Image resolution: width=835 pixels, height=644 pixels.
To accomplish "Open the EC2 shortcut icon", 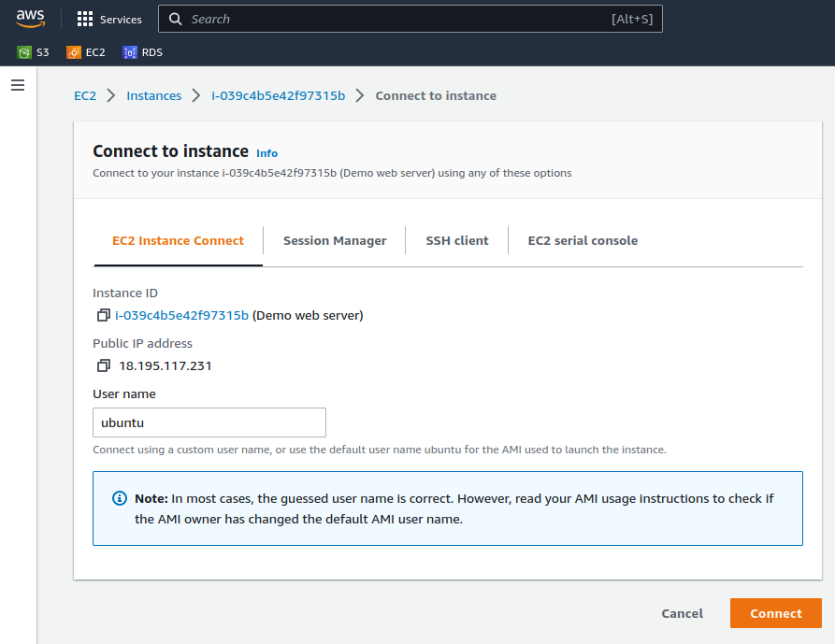I will 74,52.
